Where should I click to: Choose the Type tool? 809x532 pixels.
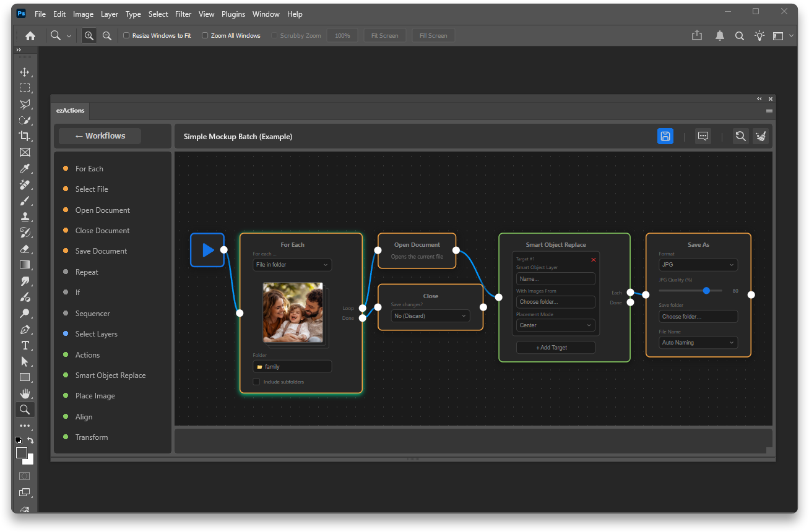tap(25, 345)
